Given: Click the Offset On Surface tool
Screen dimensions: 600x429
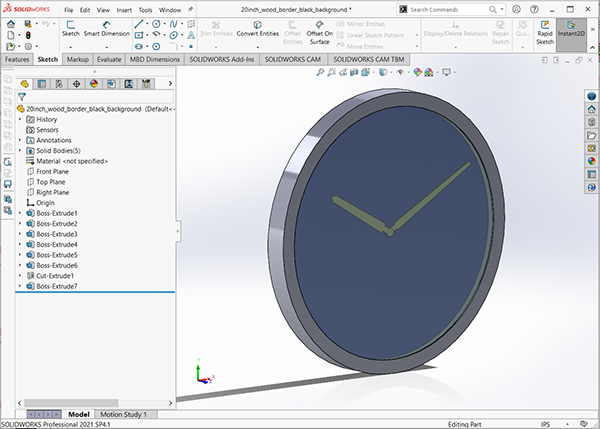Looking at the screenshot, I should (x=320, y=31).
